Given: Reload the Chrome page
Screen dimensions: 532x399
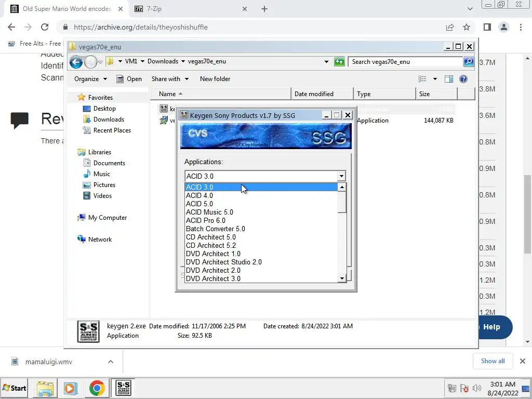Looking at the screenshot, I should click(45, 27).
